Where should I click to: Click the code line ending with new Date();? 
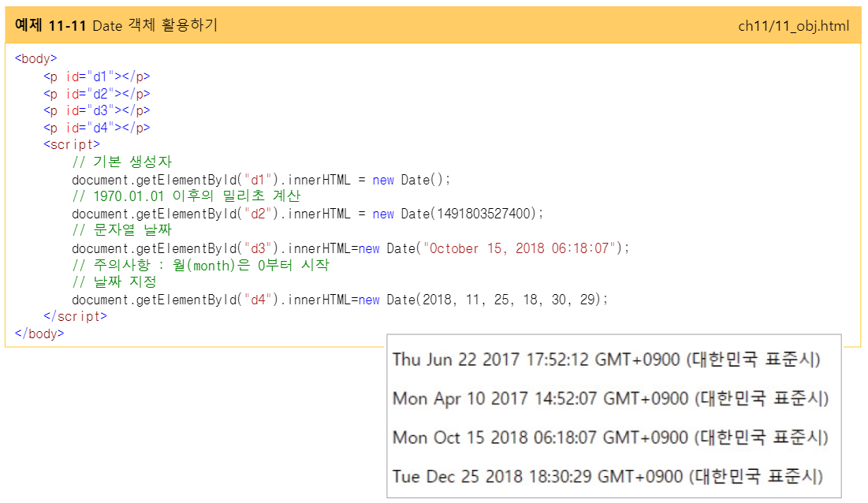(261, 180)
